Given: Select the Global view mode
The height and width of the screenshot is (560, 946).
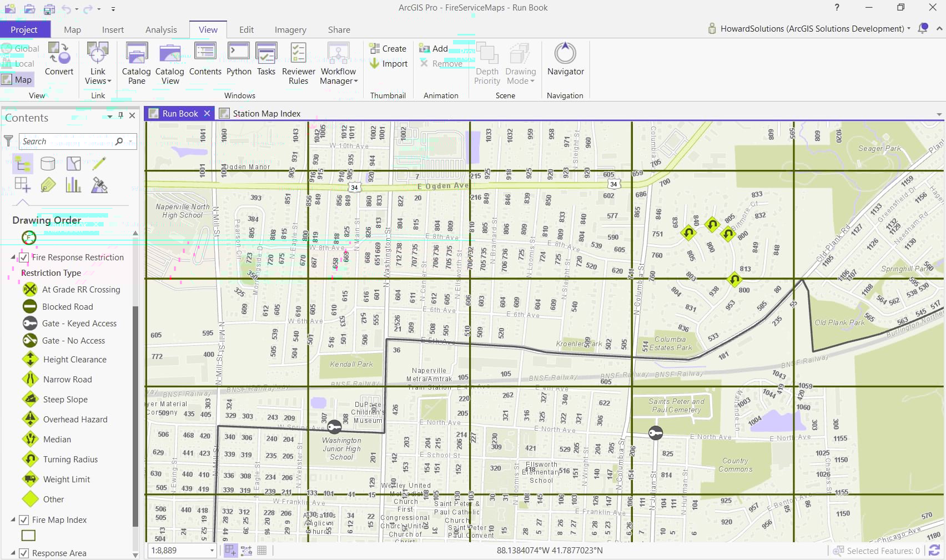Looking at the screenshot, I should [x=21, y=49].
